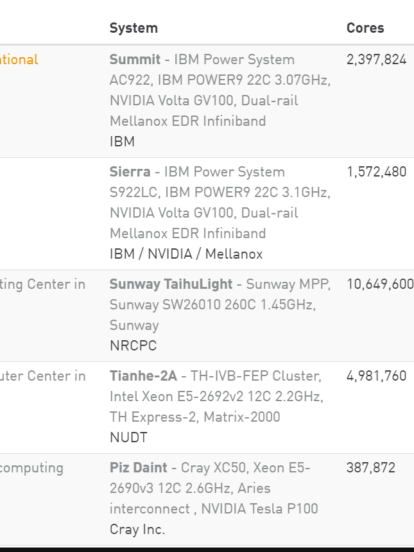Click the NUDT vendor text

point(128,438)
